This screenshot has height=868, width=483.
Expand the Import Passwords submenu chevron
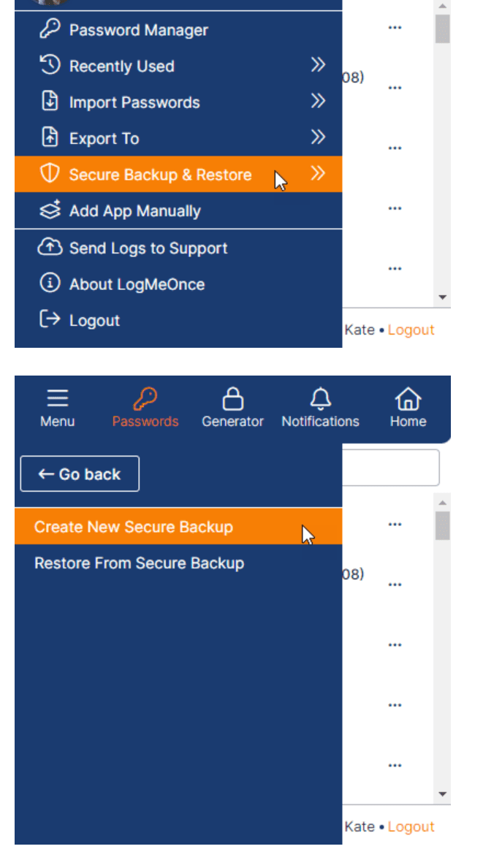pos(318,101)
